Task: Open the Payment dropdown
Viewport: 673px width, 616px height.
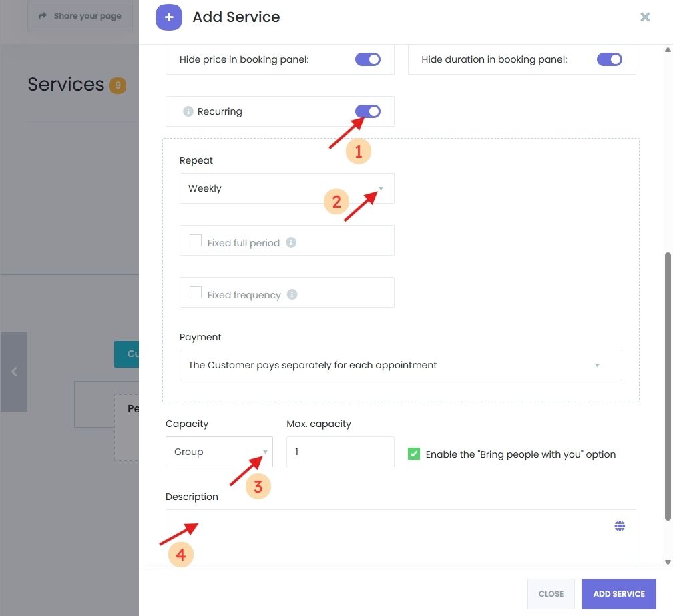Action: (401, 365)
